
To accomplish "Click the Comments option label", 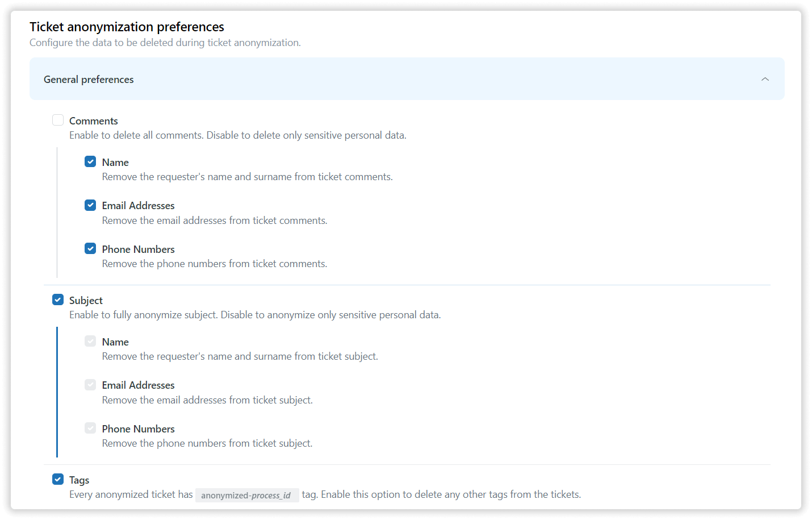I will point(94,121).
